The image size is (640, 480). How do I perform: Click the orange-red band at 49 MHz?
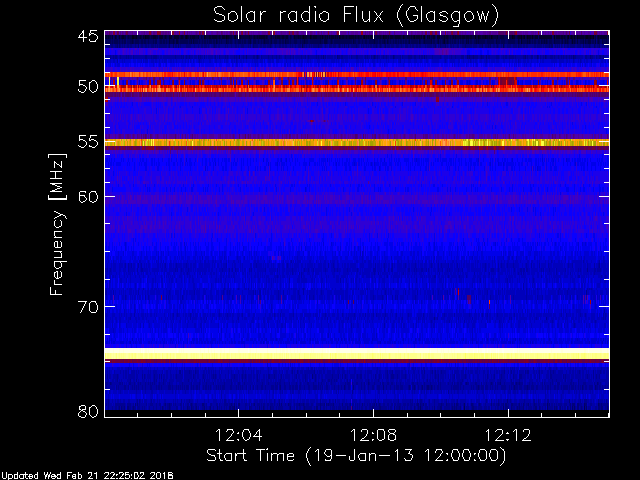(357, 75)
